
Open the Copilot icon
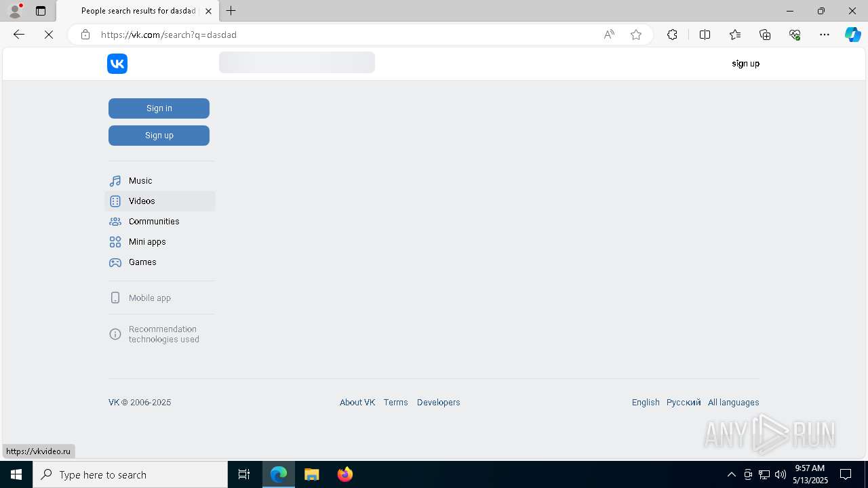point(852,35)
